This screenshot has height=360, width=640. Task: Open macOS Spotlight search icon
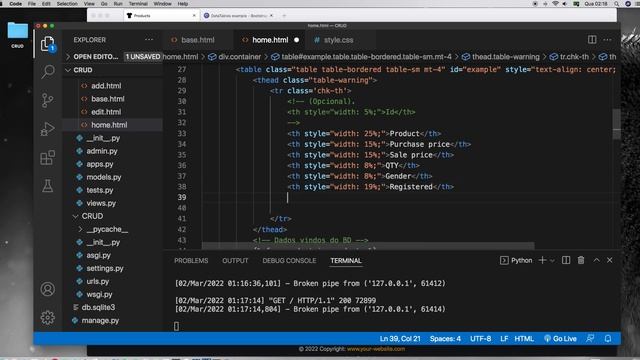tap(616, 4)
